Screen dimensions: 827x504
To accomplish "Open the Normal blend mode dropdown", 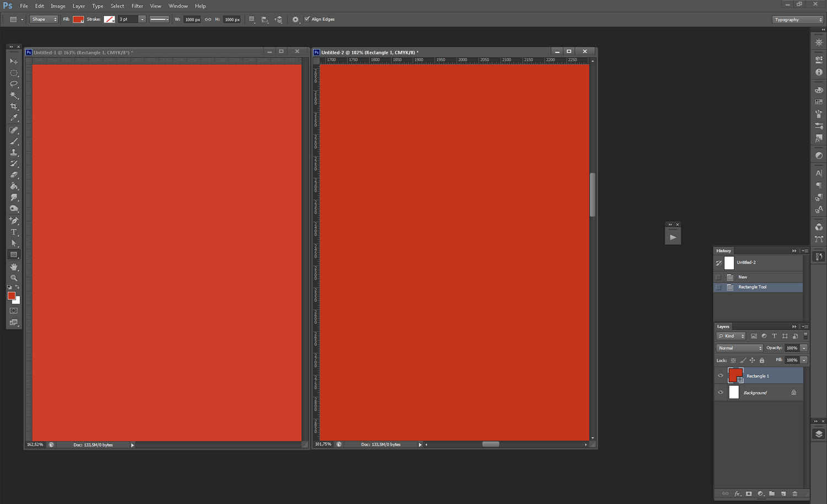I will tap(739, 348).
